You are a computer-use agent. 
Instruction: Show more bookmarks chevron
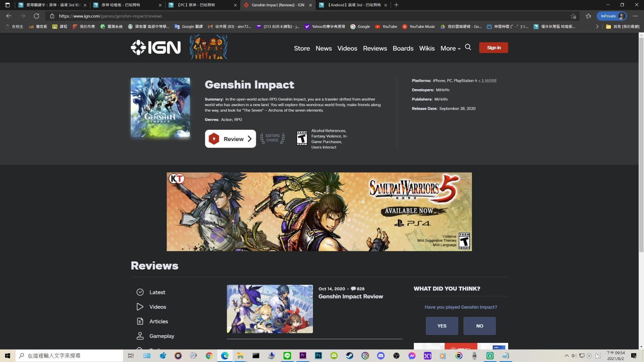click(597, 26)
